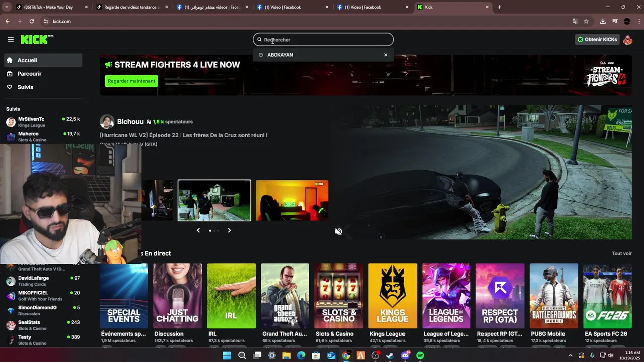Bookmark this page with star icon
Viewport: 644px width, 362px height.
pos(586,21)
